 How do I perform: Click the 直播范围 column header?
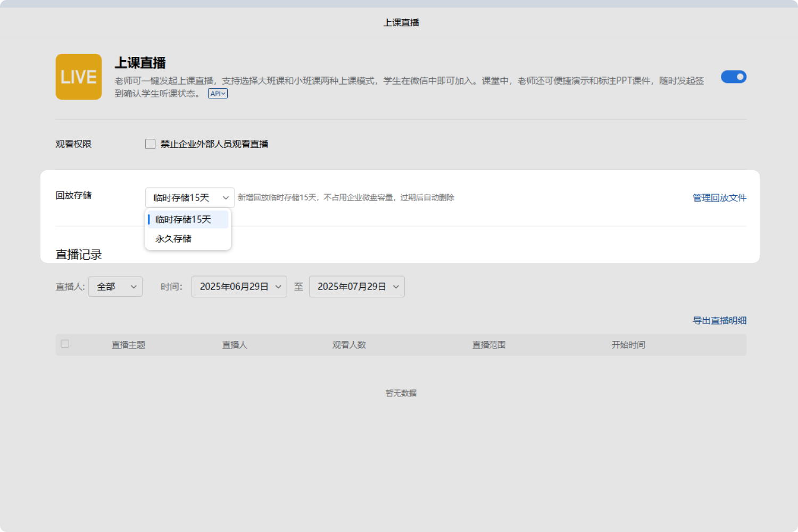(x=489, y=345)
